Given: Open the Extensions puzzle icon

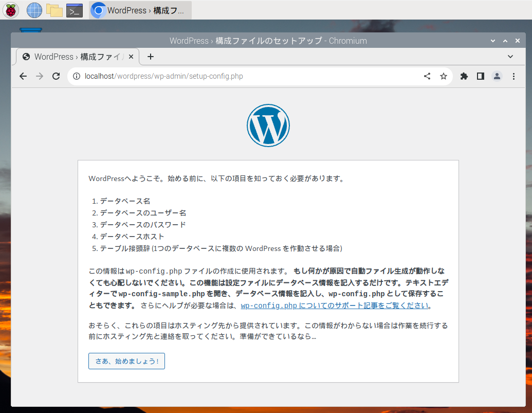Looking at the screenshot, I should pyautogui.click(x=464, y=76).
